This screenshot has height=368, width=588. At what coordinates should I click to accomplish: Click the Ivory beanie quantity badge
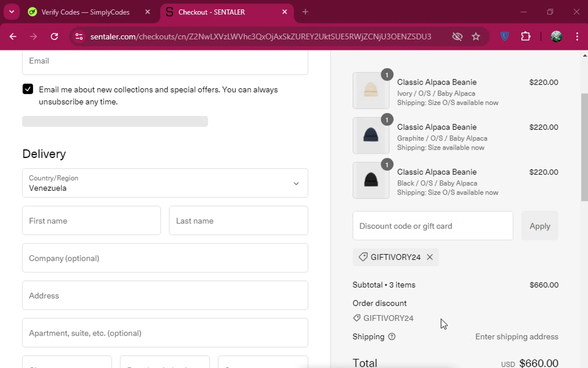(387, 75)
